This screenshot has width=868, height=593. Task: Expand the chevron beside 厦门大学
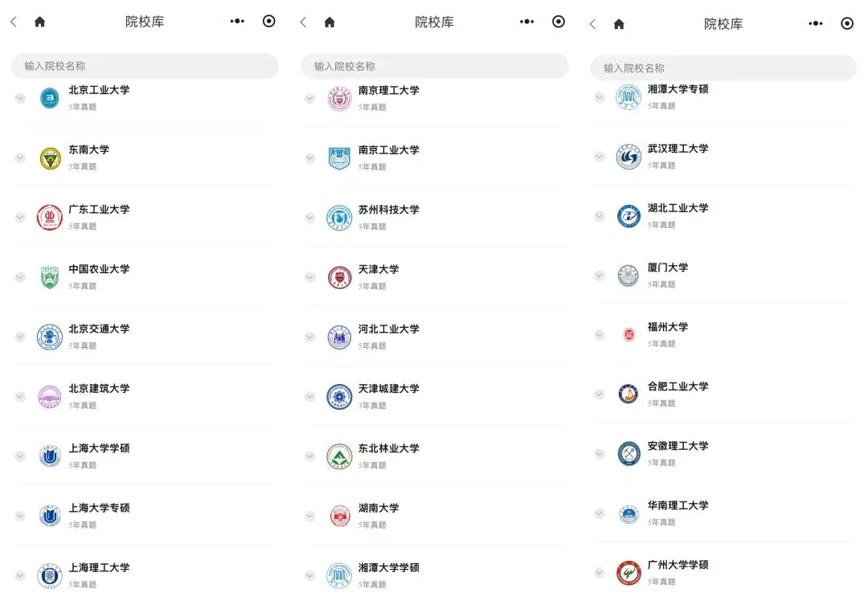(x=600, y=276)
